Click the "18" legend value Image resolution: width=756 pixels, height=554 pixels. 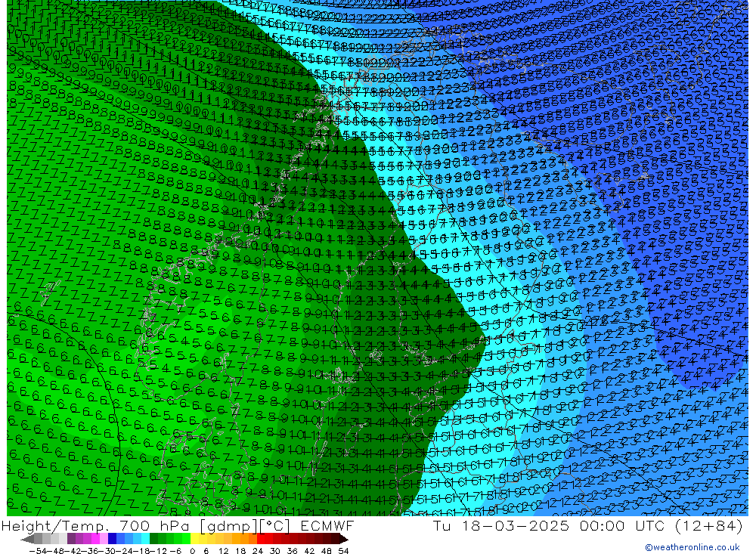pos(240,551)
